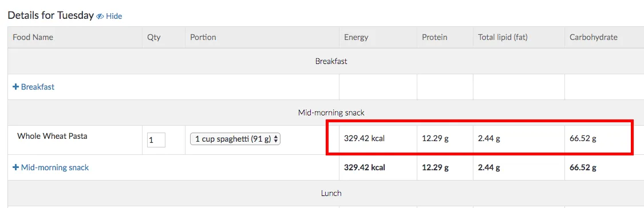The width and height of the screenshot is (644, 208).
Task: Click the Energy column header
Action: [356, 37]
